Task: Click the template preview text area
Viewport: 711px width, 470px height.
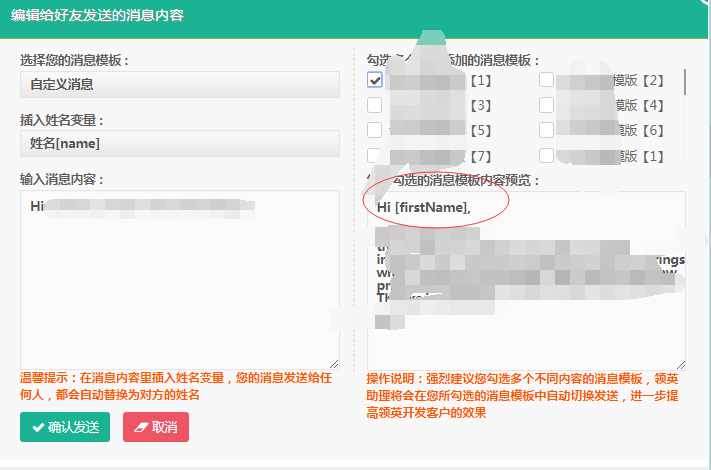Action: point(526,280)
